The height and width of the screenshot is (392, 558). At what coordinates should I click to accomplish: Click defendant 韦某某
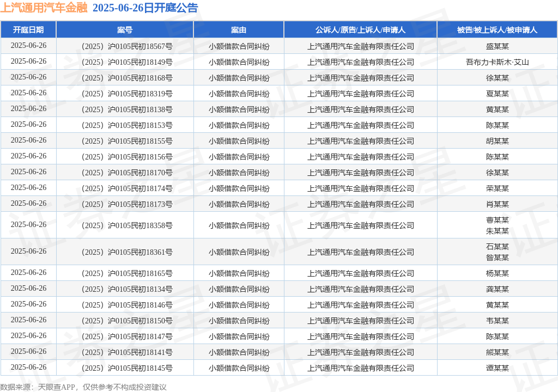coord(498,321)
